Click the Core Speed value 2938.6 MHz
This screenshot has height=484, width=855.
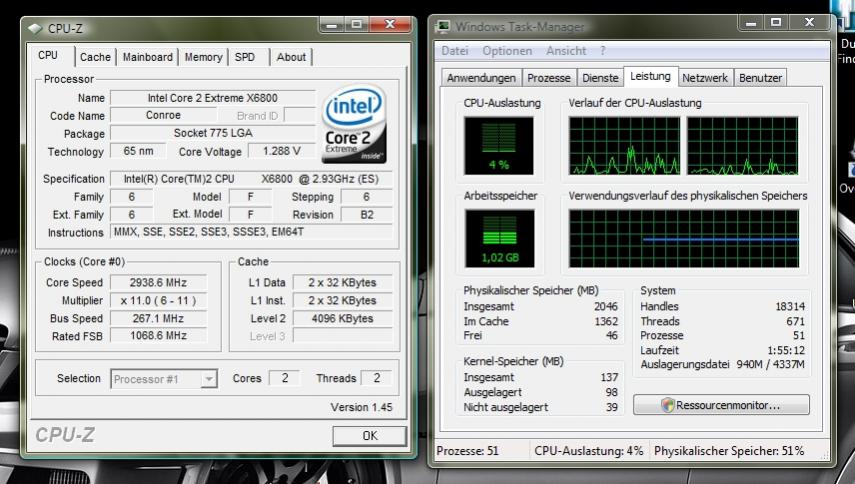coord(158,282)
